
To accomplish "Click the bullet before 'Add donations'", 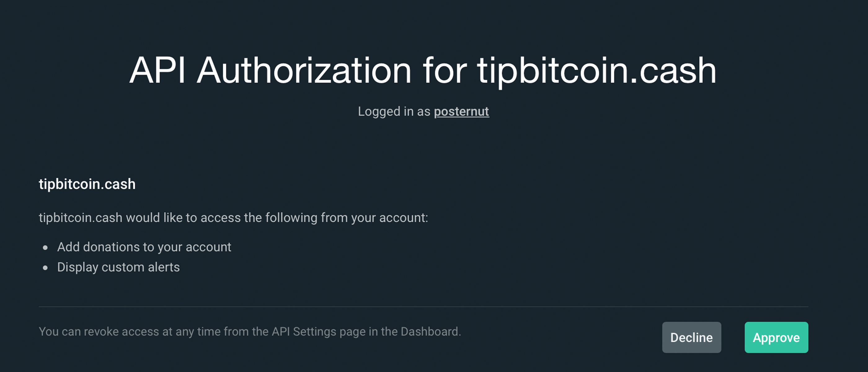I will pos(45,248).
